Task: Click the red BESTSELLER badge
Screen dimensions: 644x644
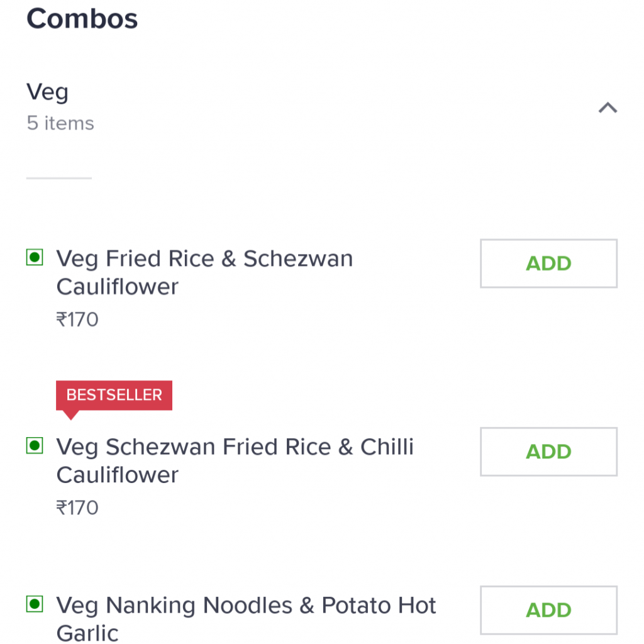Action: [114, 394]
